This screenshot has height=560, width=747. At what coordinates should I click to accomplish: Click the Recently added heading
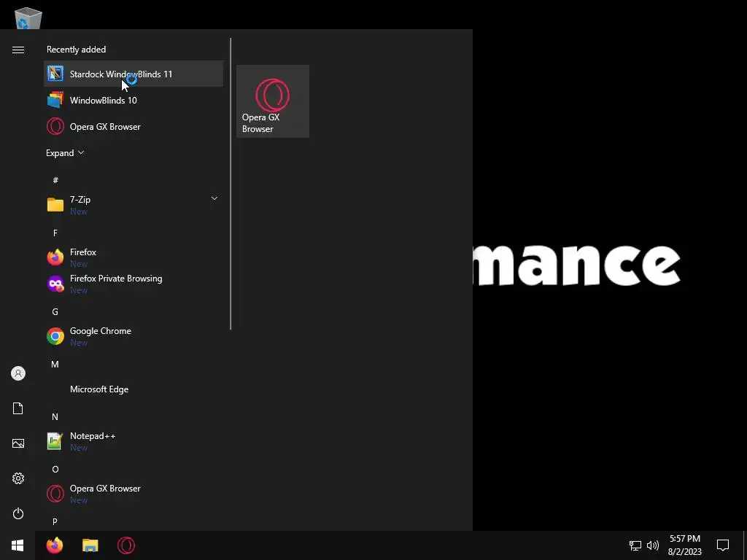[x=76, y=50]
